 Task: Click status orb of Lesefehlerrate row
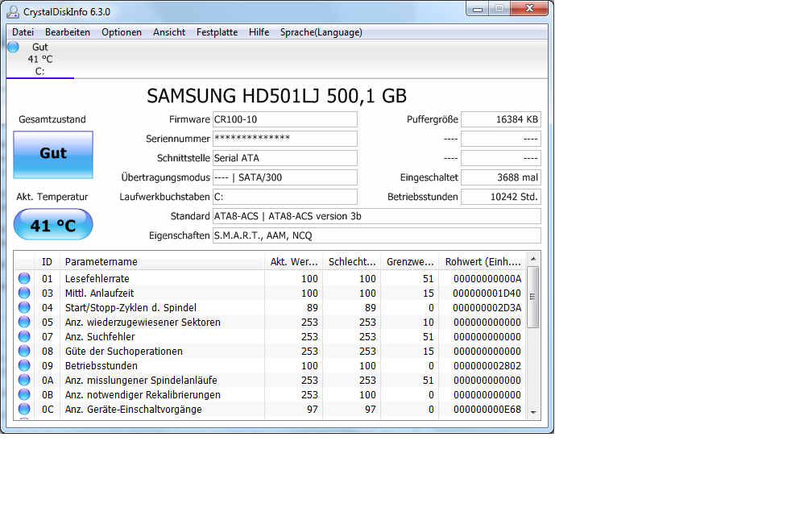[x=24, y=278]
